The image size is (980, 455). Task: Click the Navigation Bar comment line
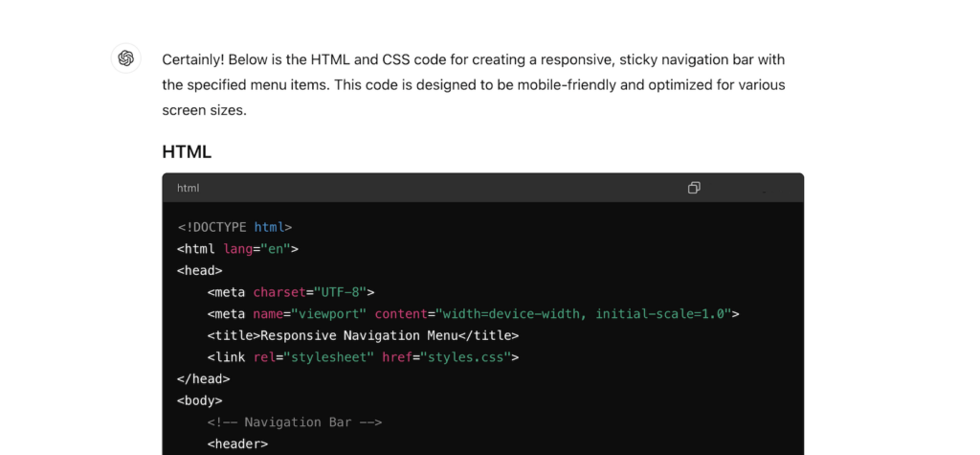294,422
